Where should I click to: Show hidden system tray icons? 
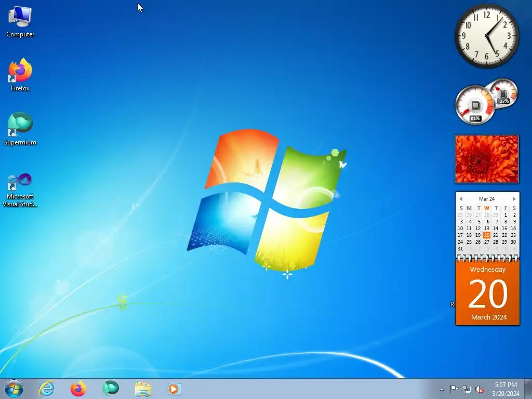click(442, 389)
